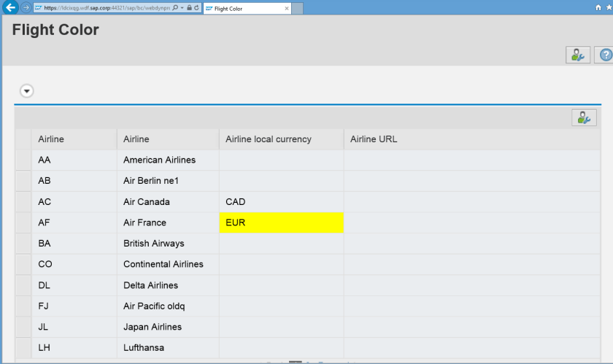The width and height of the screenshot is (613, 364).
Task: Click the CAD currency cell
Action: pyautogui.click(x=281, y=202)
